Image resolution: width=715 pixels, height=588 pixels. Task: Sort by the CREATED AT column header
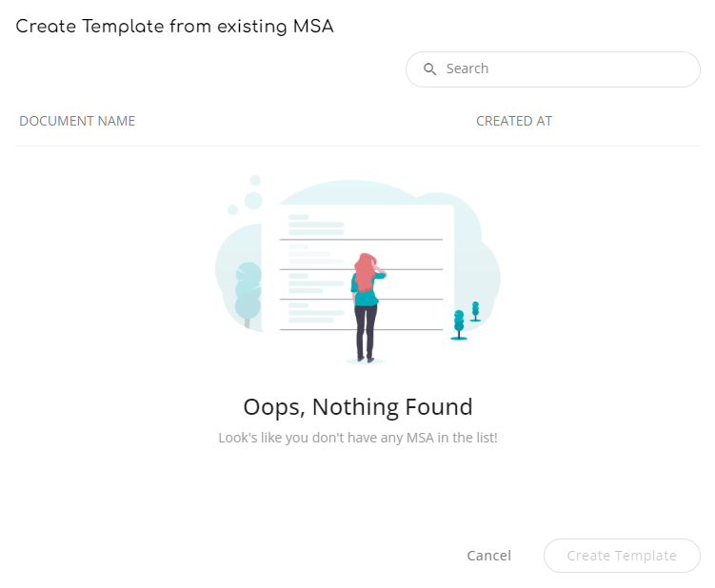click(514, 121)
